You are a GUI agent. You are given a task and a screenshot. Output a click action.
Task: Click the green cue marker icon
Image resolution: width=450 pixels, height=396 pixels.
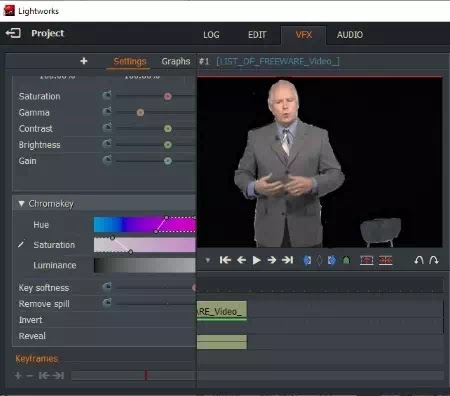coord(346,260)
